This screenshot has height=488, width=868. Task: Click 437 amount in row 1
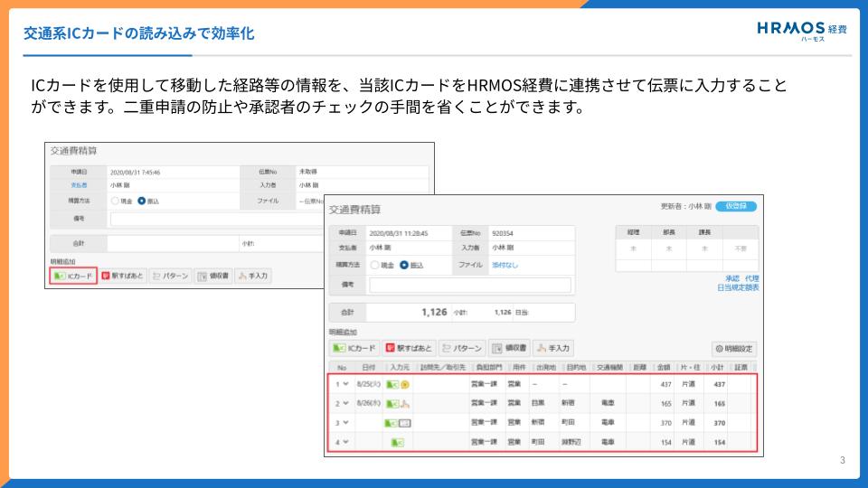666,385
